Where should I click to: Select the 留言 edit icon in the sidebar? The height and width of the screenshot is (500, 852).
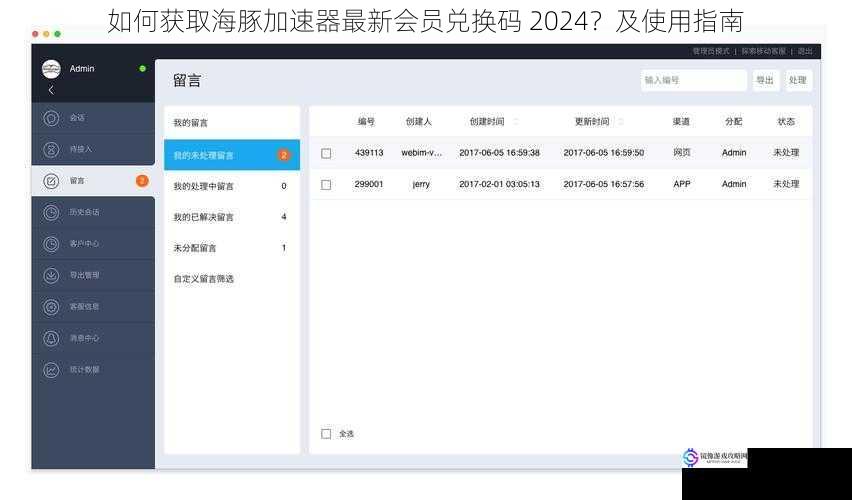click(x=51, y=181)
